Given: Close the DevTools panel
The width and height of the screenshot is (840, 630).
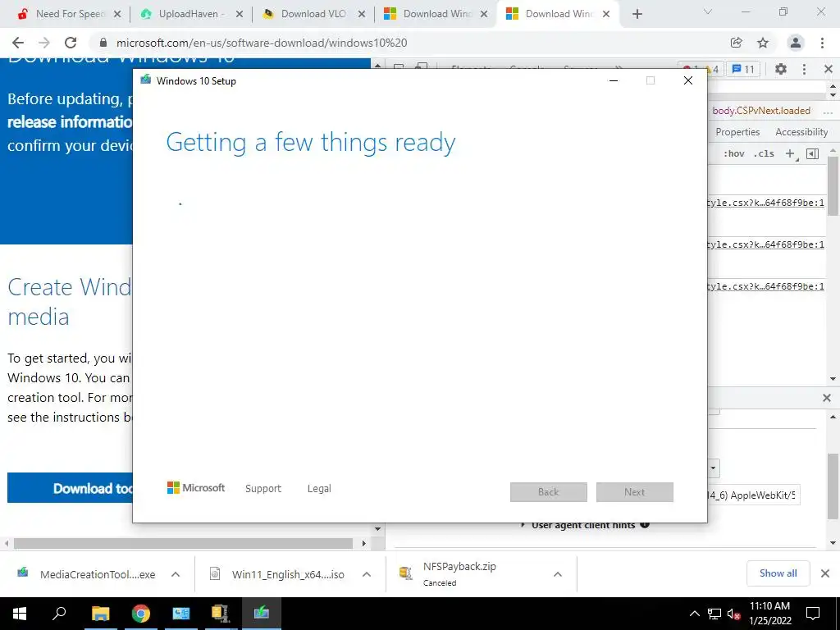Looking at the screenshot, I should click(x=829, y=69).
